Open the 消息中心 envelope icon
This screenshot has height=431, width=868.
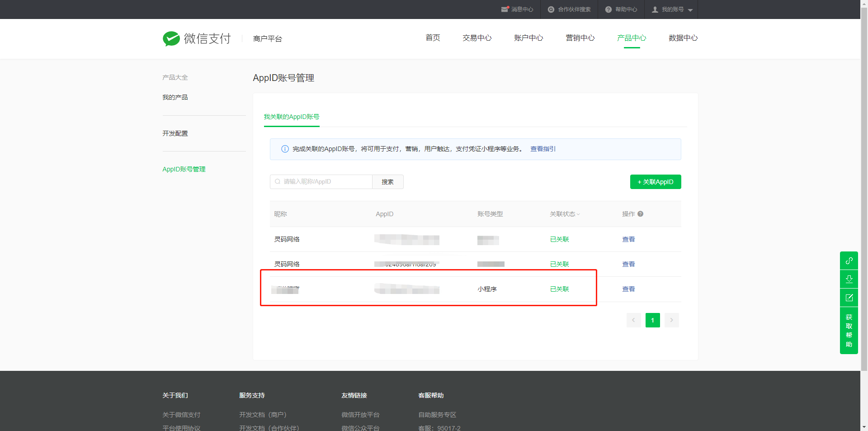[505, 9]
